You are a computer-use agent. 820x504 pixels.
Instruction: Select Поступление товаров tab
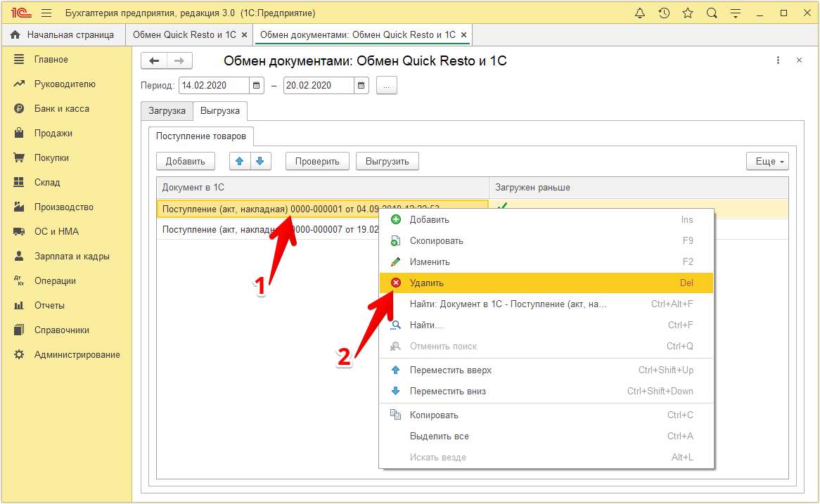coord(201,136)
